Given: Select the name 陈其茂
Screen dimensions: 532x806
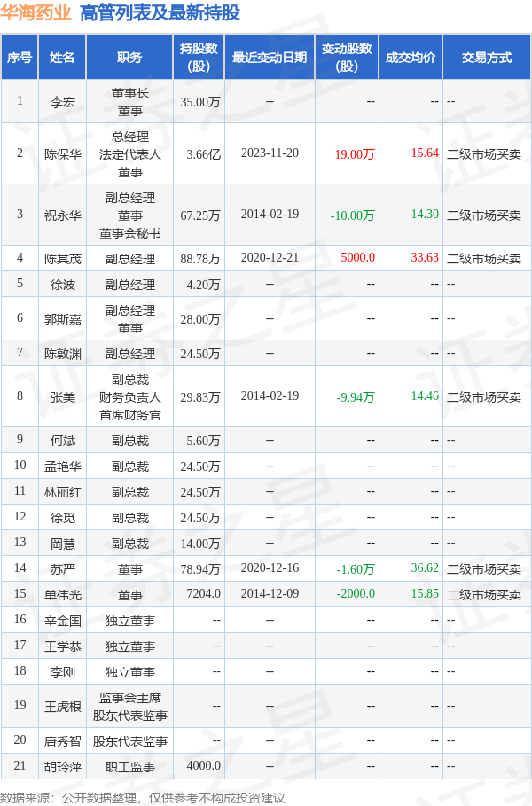Looking at the screenshot, I should coord(63,259).
